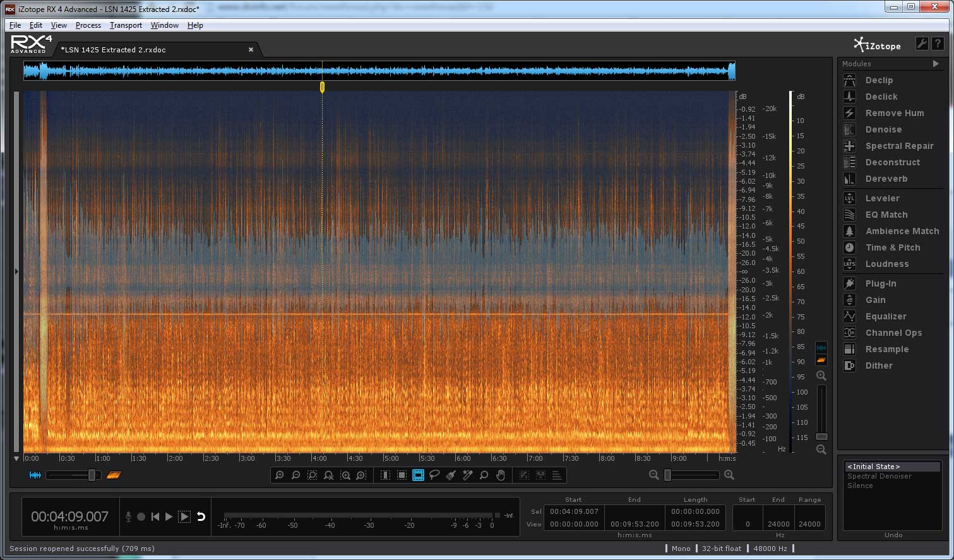The height and width of the screenshot is (560, 954).
Task: Zoom out time using horizontal magnifier minus
Action: click(x=654, y=475)
